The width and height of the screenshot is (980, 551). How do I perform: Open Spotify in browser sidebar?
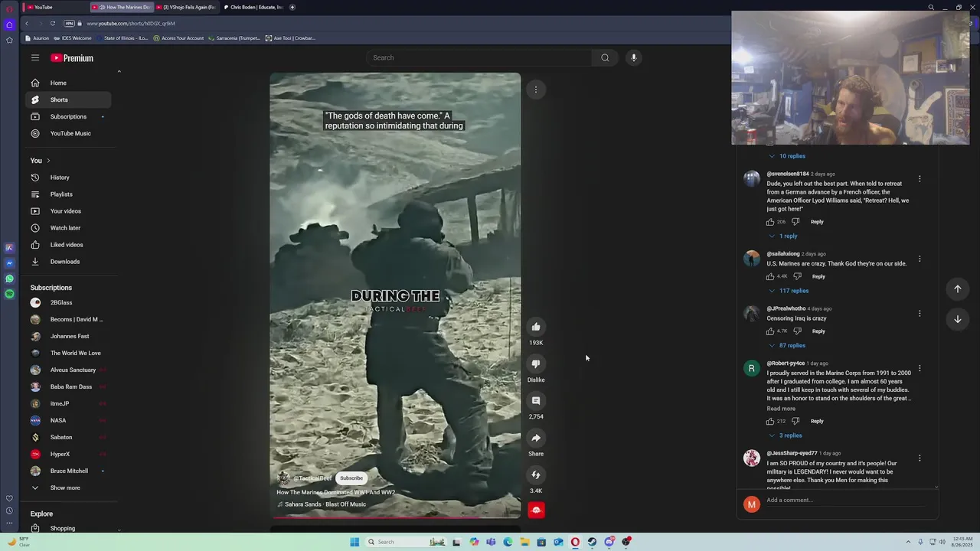[x=9, y=294]
